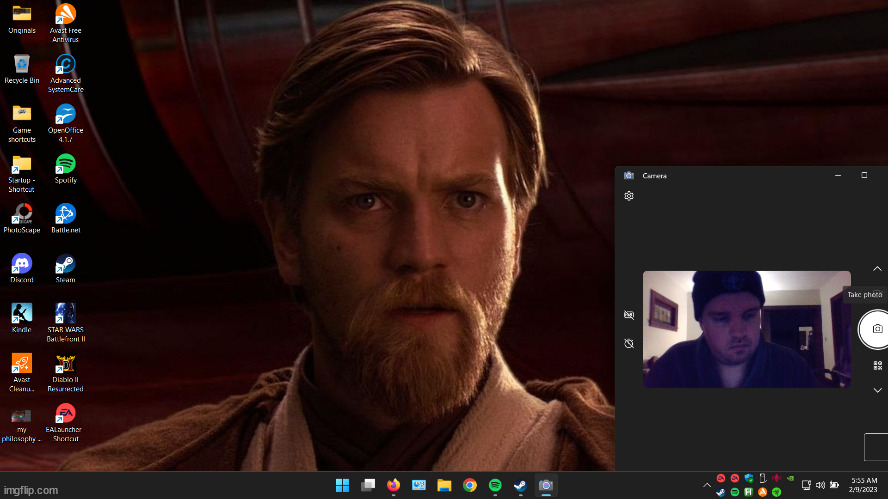The image size is (888, 499).
Task: Select the Spotify desktop shortcut
Action: click(x=65, y=169)
